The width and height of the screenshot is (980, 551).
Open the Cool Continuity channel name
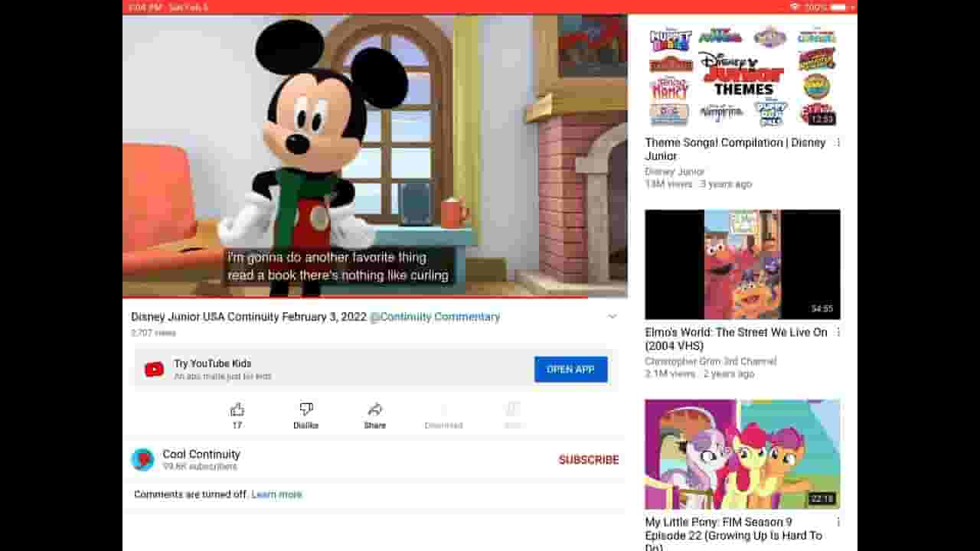(201, 454)
